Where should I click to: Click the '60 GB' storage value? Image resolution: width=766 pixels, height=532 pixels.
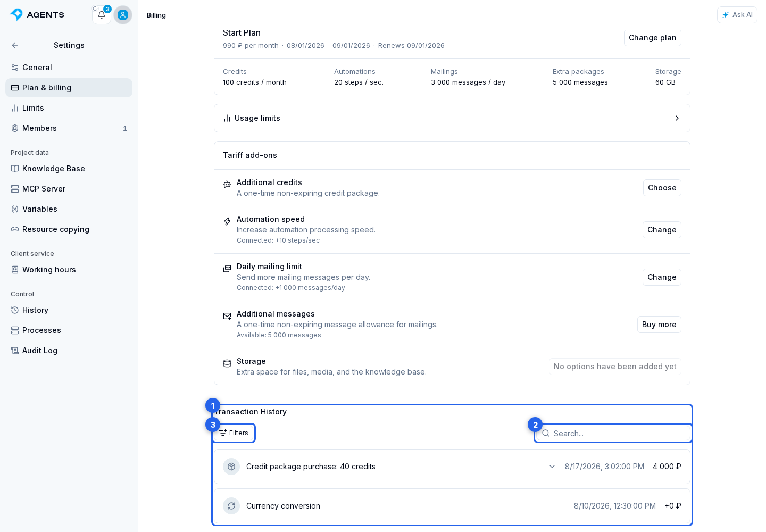pyautogui.click(x=665, y=82)
